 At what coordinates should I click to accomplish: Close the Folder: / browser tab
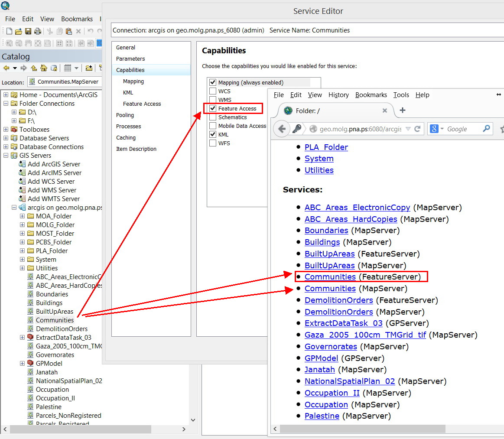pyautogui.click(x=384, y=110)
